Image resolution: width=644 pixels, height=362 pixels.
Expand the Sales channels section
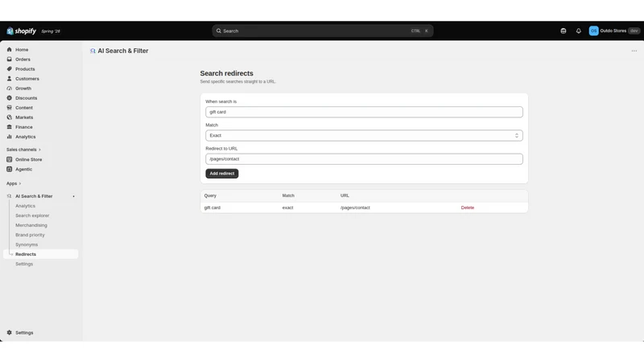coord(23,150)
